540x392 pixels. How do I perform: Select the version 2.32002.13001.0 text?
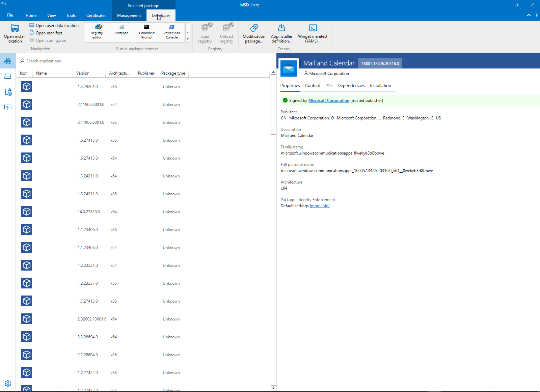point(92,319)
